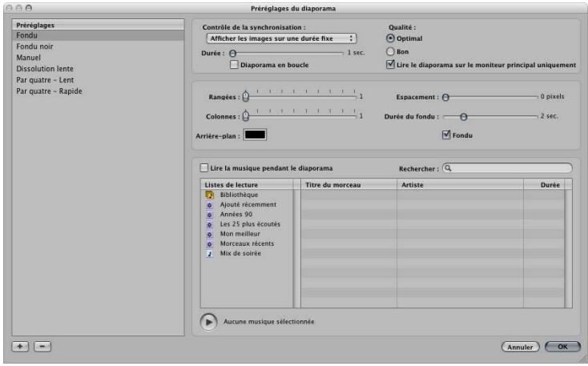The image size is (588, 366).
Task: Confirm with the OK button
Action: click(x=562, y=347)
